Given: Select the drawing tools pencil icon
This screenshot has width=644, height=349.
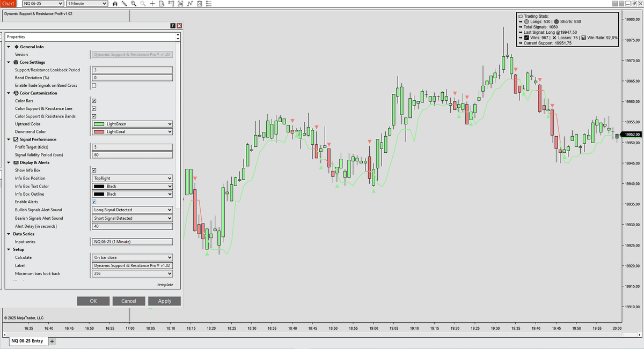Looking at the screenshot, I should tap(125, 4).
